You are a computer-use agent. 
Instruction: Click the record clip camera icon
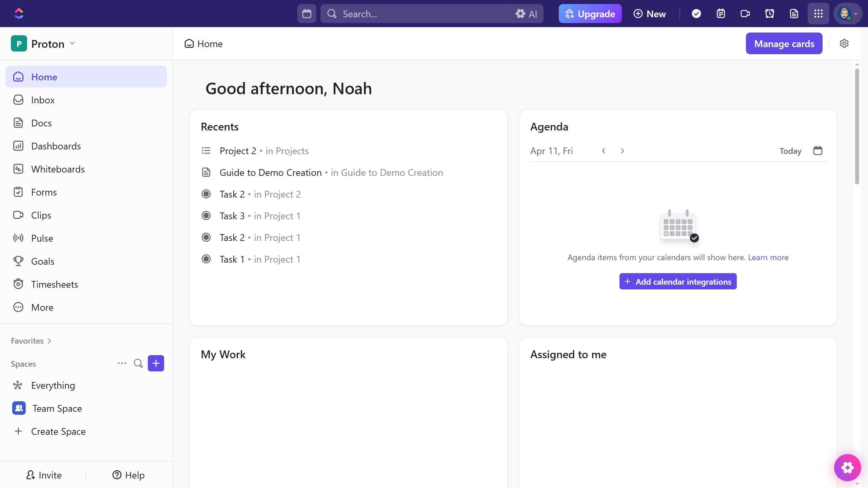click(745, 14)
